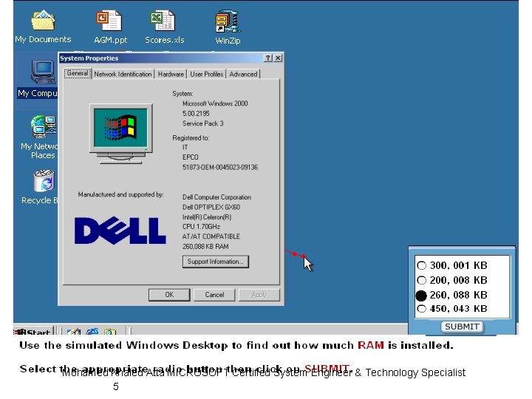
Task: Click the version '5.00.2195' text
Action: 196,113
